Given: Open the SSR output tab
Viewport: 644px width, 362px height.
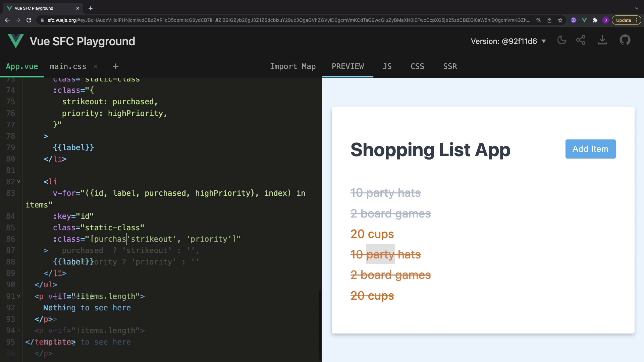Looking at the screenshot, I should click(x=450, y=66).
